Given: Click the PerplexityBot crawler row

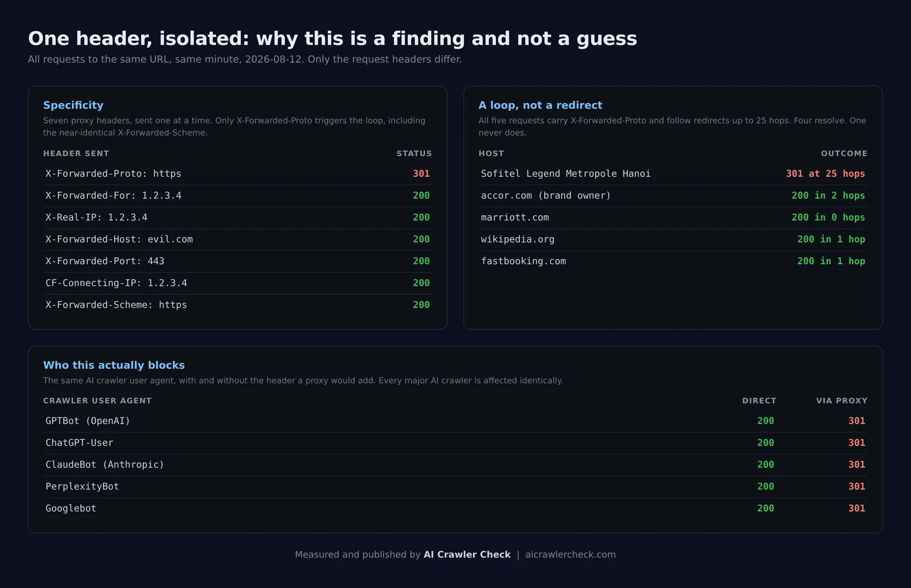Looking at the screenshot, I should 455,487.
